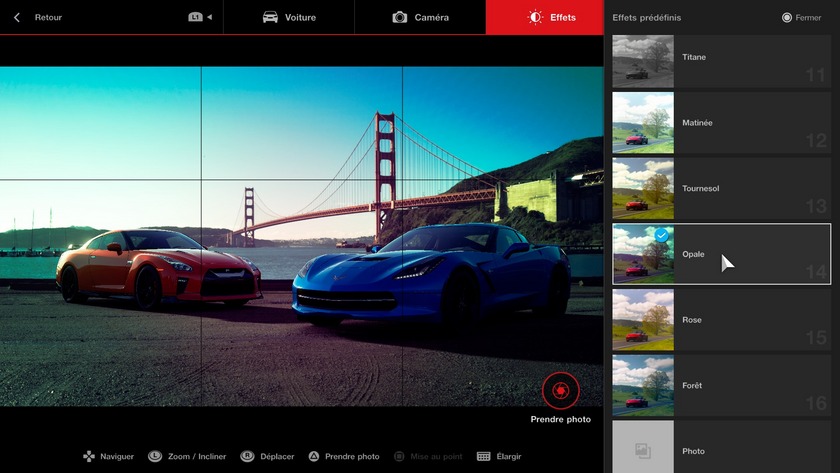Click the touchpad Élargir icon

point(483,456)
